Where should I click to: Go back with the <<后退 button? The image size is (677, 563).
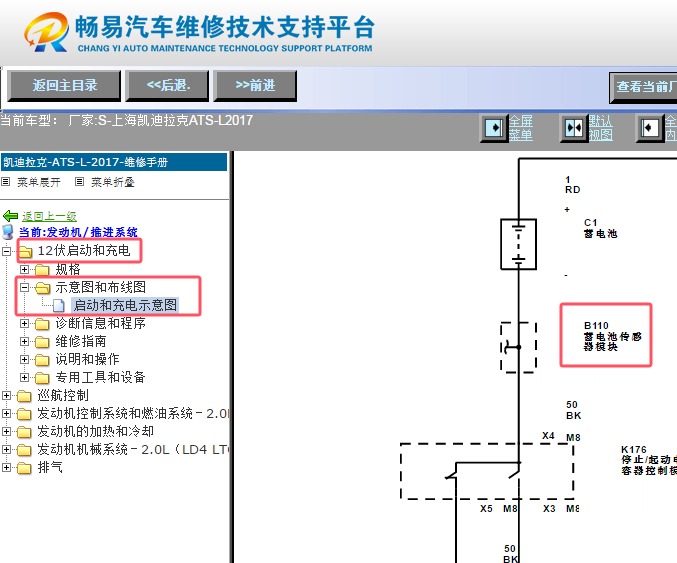168,85
